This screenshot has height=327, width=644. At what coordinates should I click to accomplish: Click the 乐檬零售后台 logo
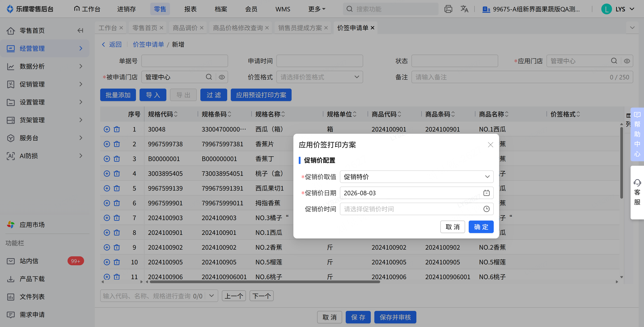(x=30, y=9)
